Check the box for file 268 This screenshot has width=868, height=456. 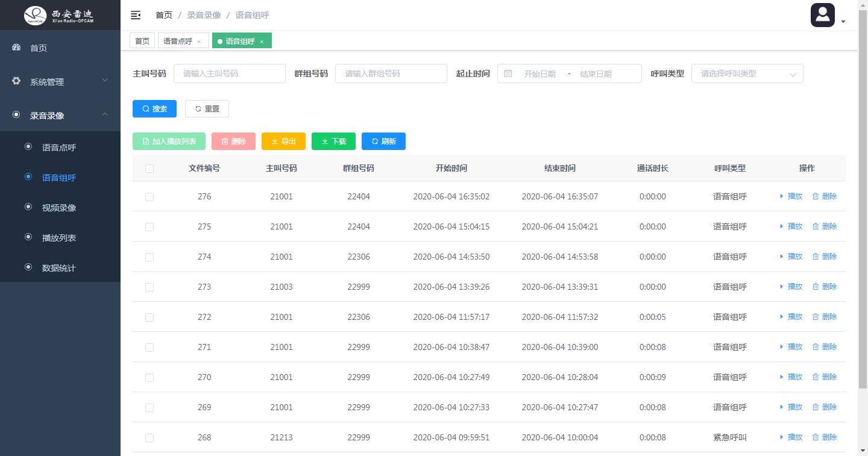coord(149,438)
